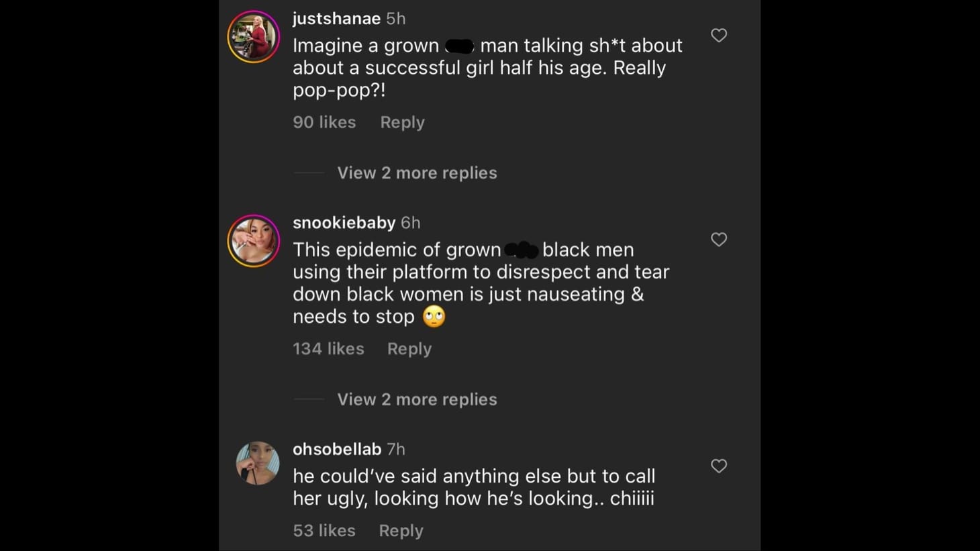Open snookiebaby's profile picture
Screen dimensions: 980x551
point(253,240)
